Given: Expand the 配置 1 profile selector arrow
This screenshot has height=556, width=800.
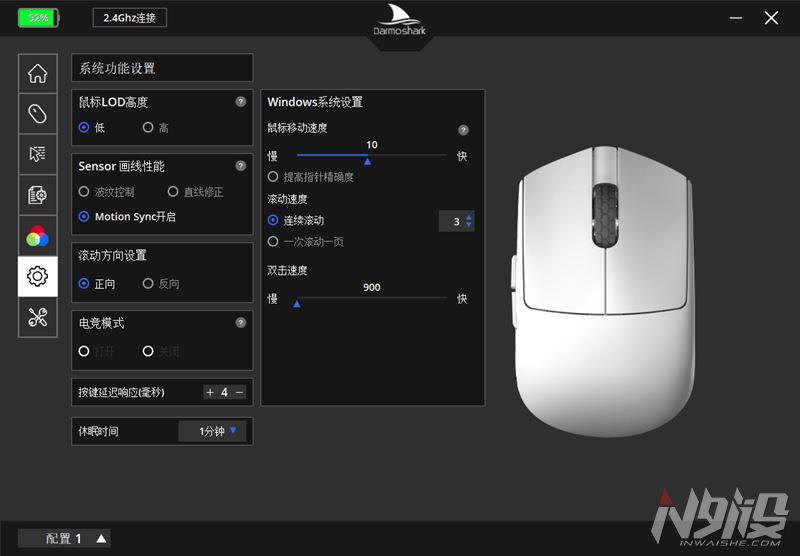Looking at the screenshot, I should 101,538.
